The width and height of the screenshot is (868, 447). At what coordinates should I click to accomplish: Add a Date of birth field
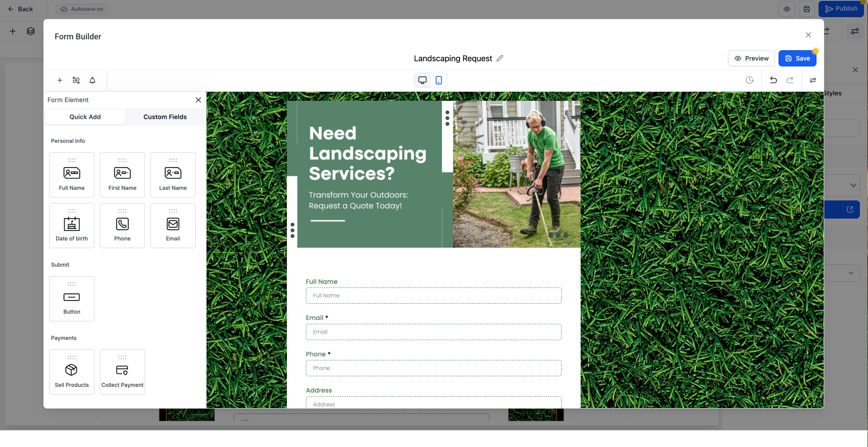pyautogui.click(x=72, y=226)
